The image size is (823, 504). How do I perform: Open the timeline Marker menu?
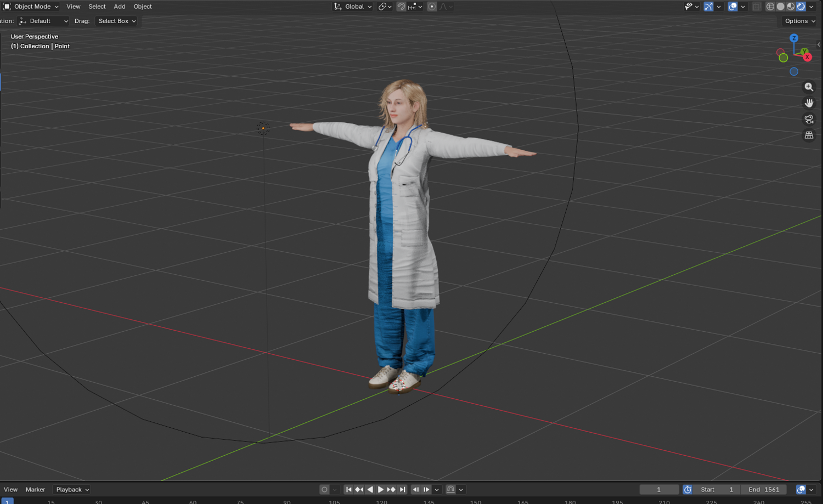tap(35, 490)
